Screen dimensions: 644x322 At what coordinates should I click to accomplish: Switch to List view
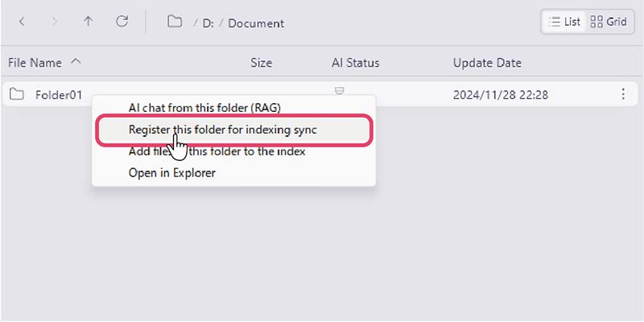[564, 23]
